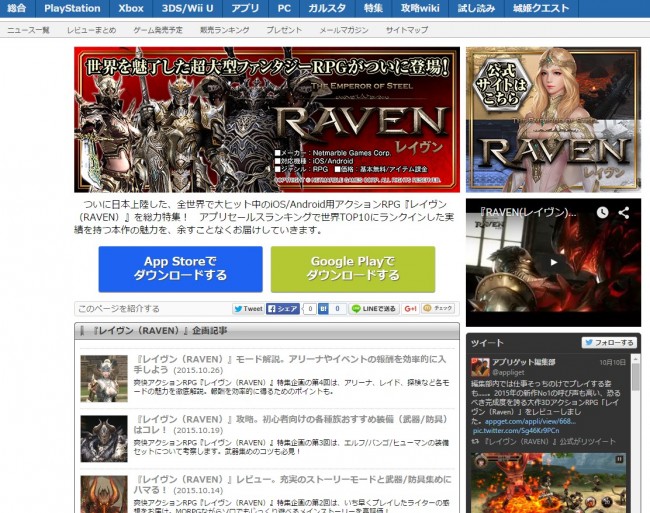The width and height of the screenshot is (650, 513).
Task: Click the LINEで送る button
Action: pyautogui.click(x=374, y=309)
